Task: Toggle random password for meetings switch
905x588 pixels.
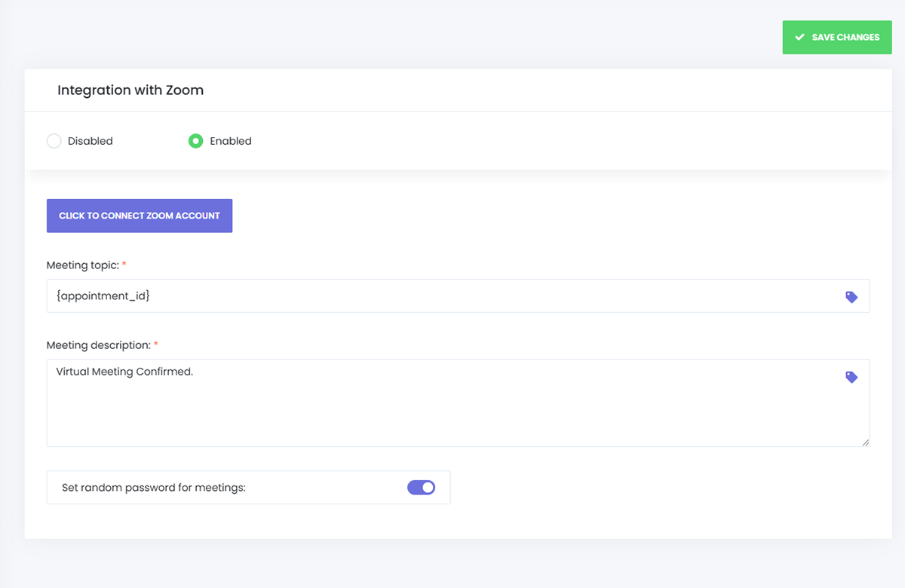Action: [422, 488]
